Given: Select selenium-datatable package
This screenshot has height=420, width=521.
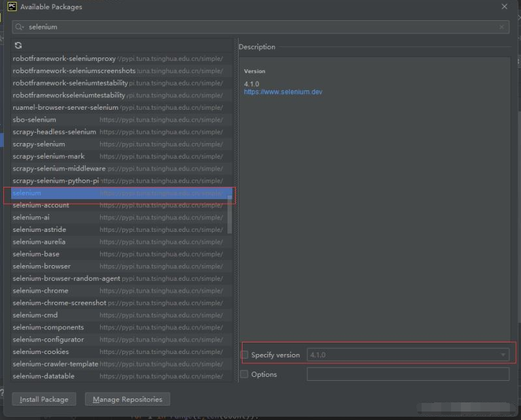Looking at the screenshot, I should (x=122, y=376).
